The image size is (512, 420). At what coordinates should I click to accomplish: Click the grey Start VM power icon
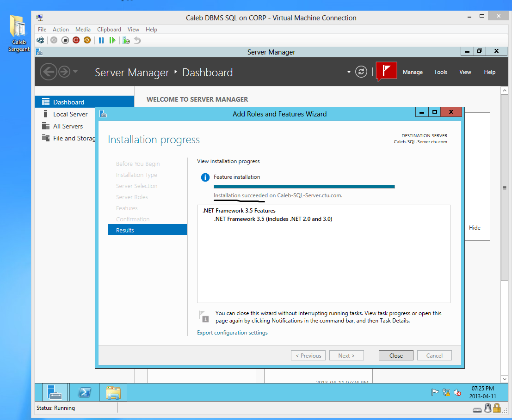tap(54, 40)
